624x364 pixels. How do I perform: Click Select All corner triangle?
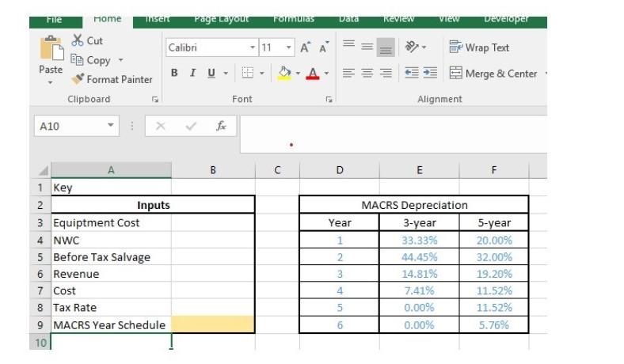click(44, 171)
